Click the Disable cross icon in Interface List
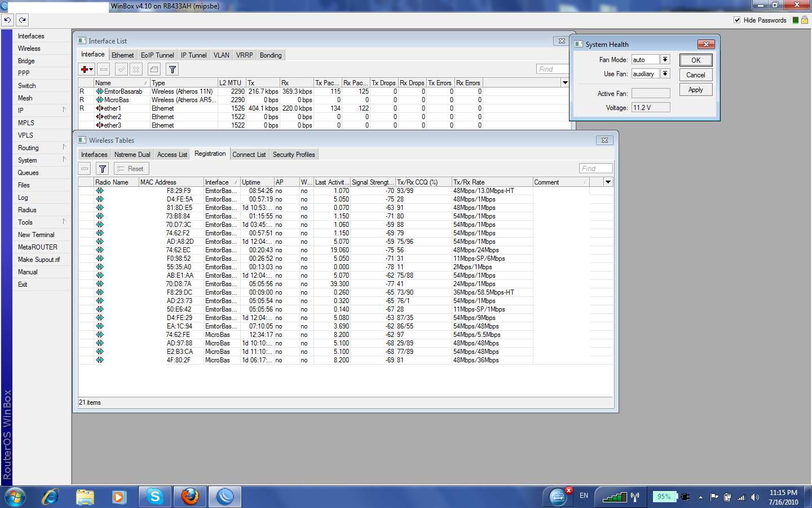The image size is (812, 508). pos(136,69)
